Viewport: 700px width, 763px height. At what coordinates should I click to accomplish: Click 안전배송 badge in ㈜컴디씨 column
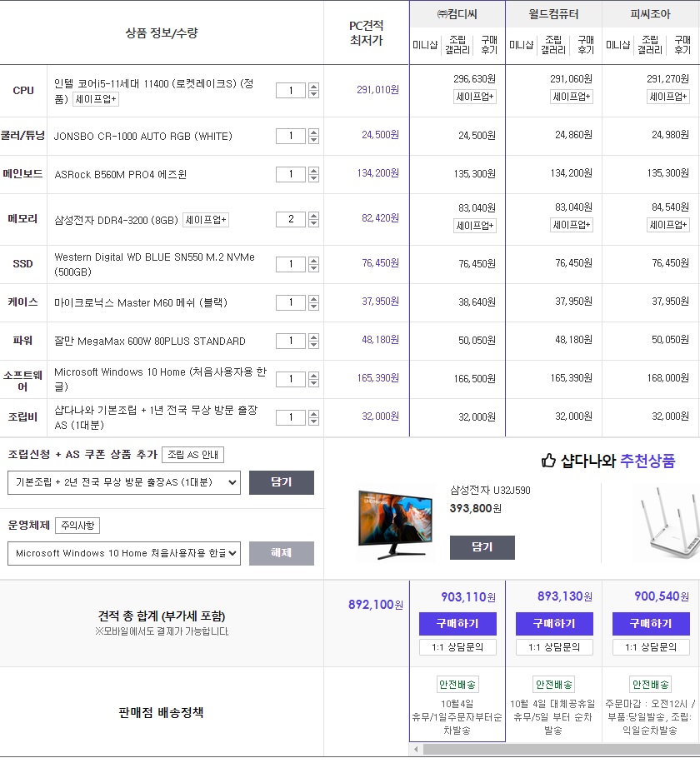pyautogui.click(x=457, y=685)
